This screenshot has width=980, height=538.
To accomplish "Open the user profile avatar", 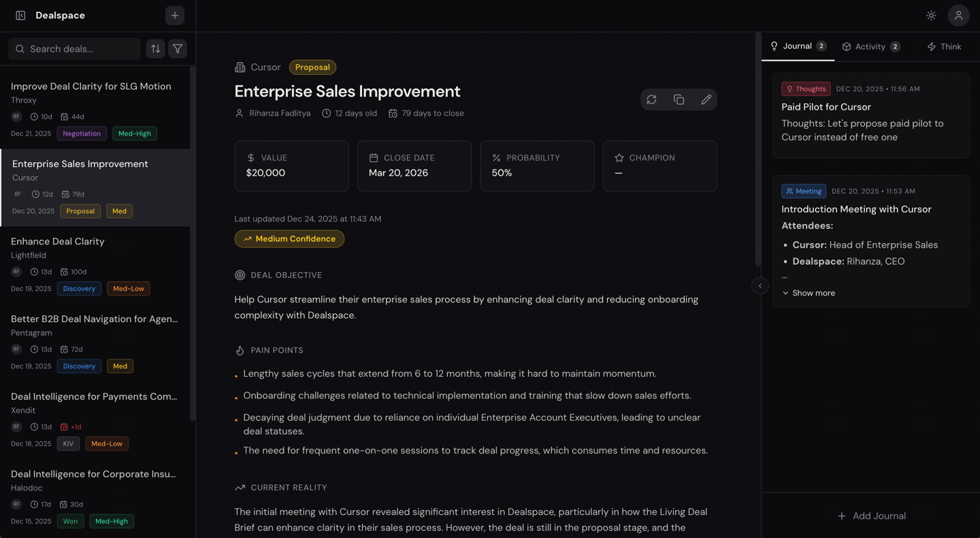I will coord(958,15).
